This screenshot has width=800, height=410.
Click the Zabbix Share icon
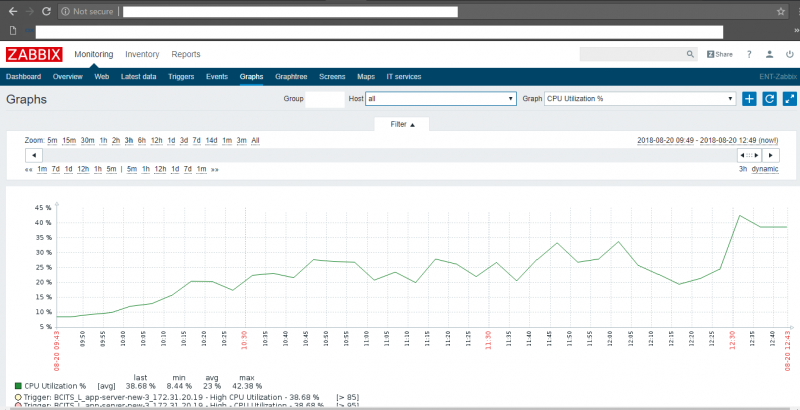point(720,55)
